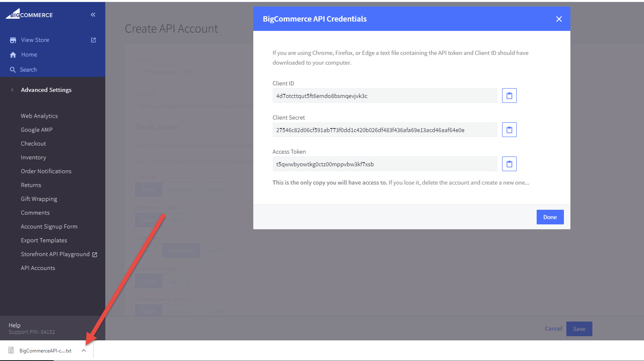Open Gift Wrapping settings
This screenshot has height=361, width=644.
[39, 199]
